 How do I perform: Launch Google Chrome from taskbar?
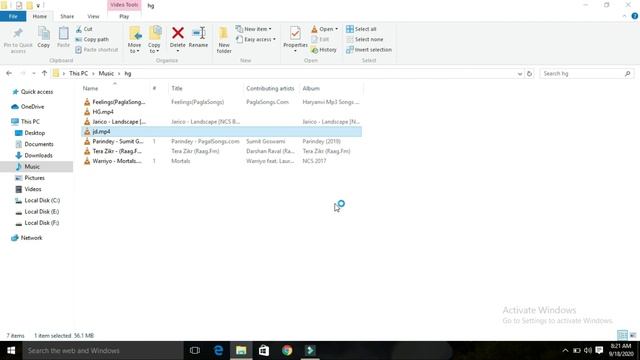point(287,351)
